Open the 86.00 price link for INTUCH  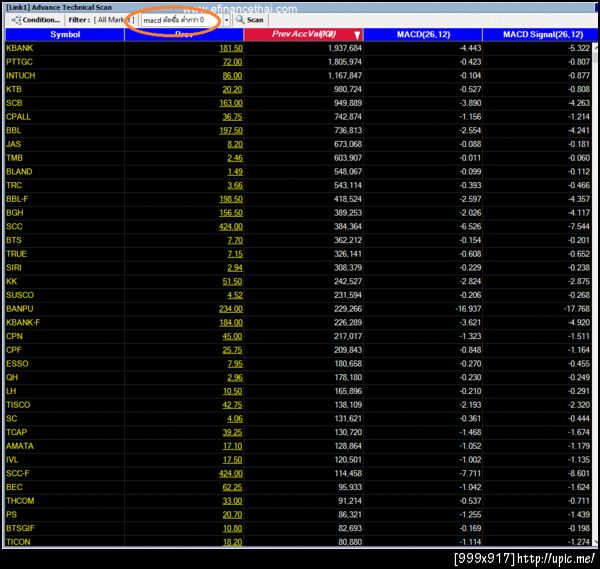[232, 76]
